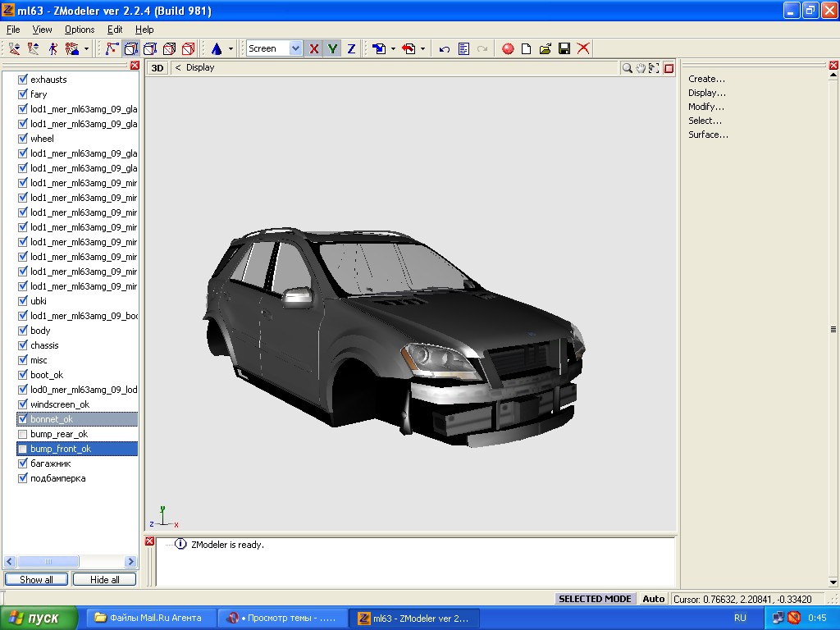Image resolution: width=840 pixels, height=630 pixels.
Task: Click the fourth selection-mode icon with blue shape
Action: (72, 48)
